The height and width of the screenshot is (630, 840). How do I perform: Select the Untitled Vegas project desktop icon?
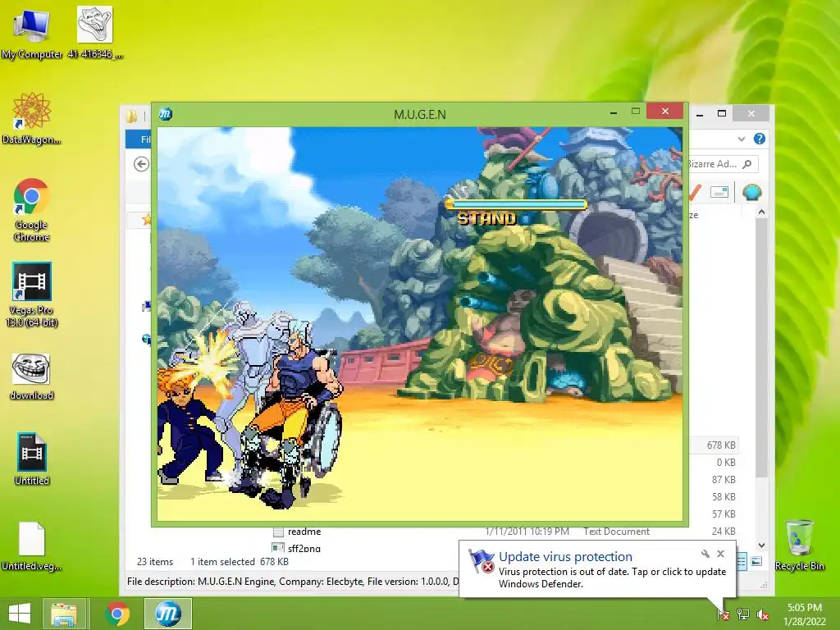(32, 459)
